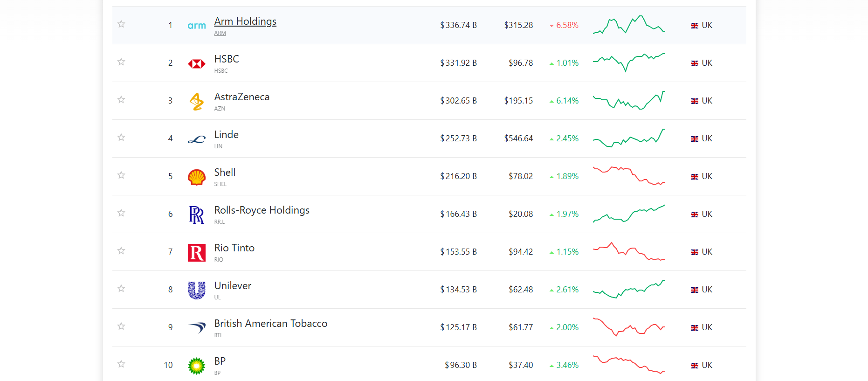This screenshot has width=868, height=381.
Task: Open the Rolls-Royce Holdings company page
Action: (262, 210)
